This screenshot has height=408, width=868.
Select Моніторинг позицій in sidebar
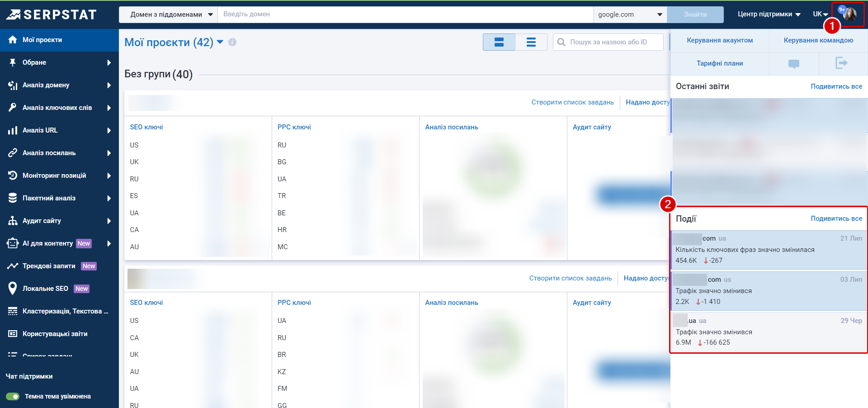tap(54, 176)
